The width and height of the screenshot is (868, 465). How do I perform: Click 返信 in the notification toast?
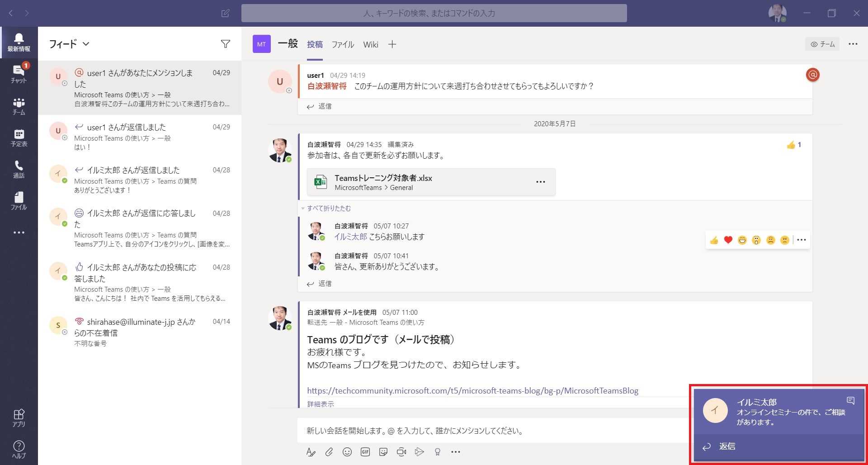[x=778, y=446]
